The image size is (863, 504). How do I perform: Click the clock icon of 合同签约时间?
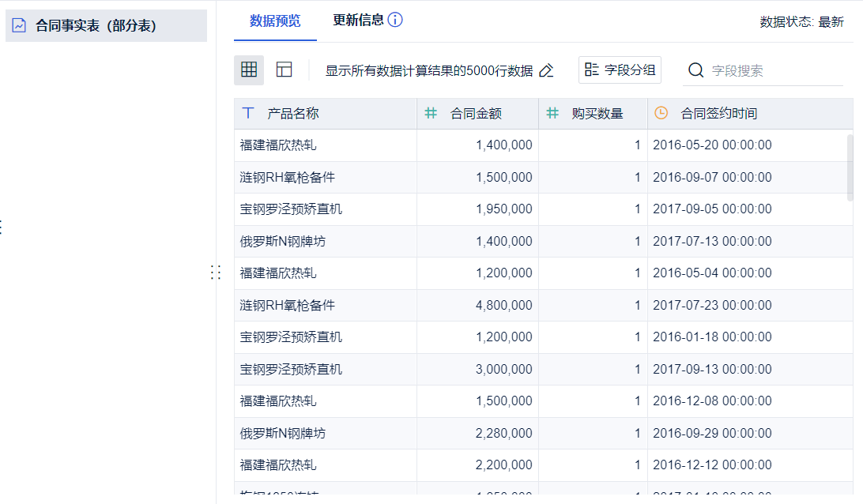[661, 113]
